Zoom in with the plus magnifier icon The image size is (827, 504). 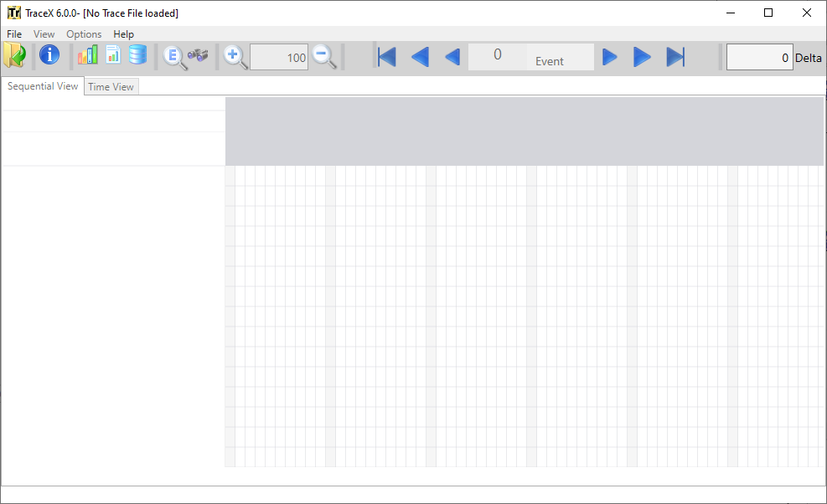point(235,56)
